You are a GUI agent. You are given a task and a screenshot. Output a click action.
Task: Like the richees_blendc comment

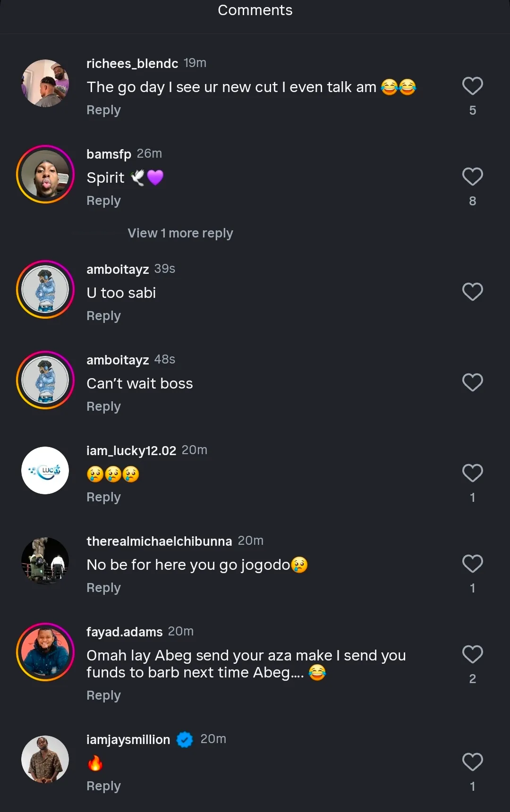pos(472,86)
